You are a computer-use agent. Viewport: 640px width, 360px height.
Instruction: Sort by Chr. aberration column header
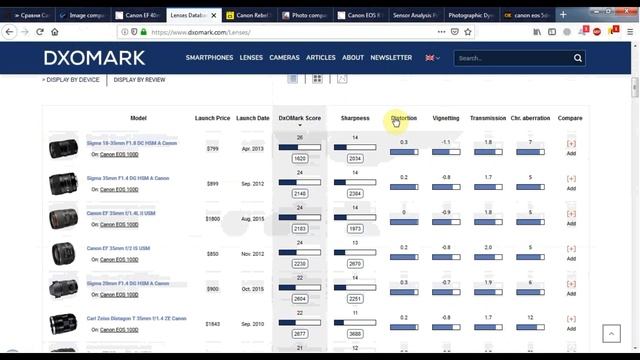click(530, 118)
